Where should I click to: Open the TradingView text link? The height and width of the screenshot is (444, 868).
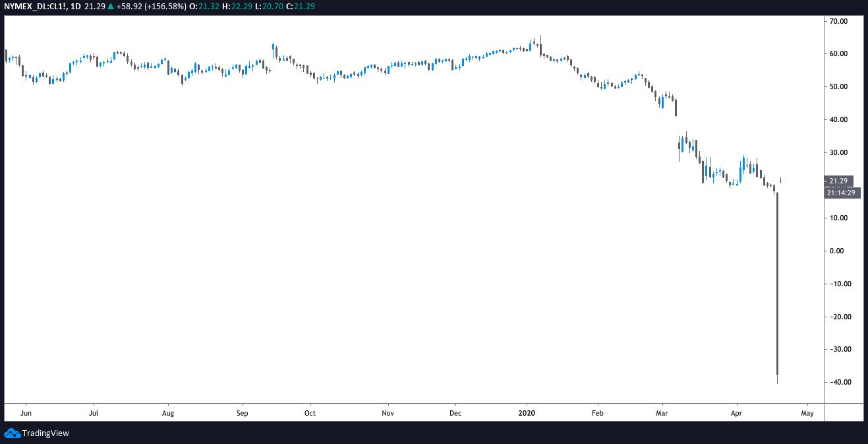tap(45, 433)
